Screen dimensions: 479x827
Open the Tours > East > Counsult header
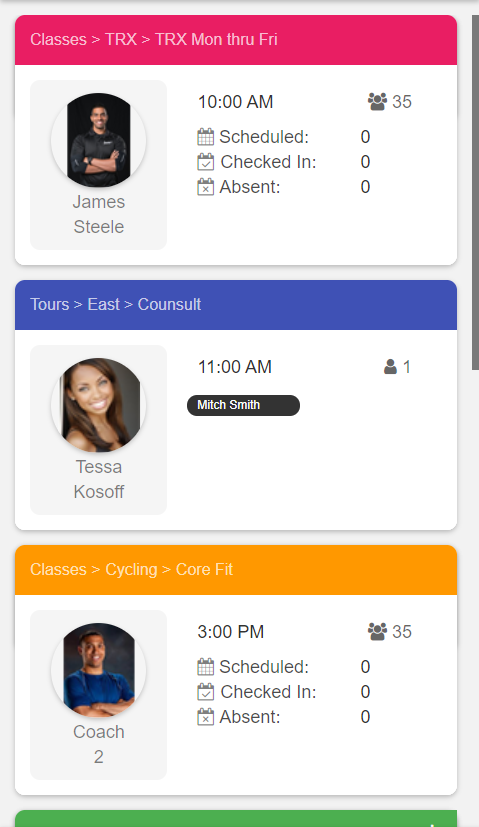pyautogui.click(x=236, y=305)
